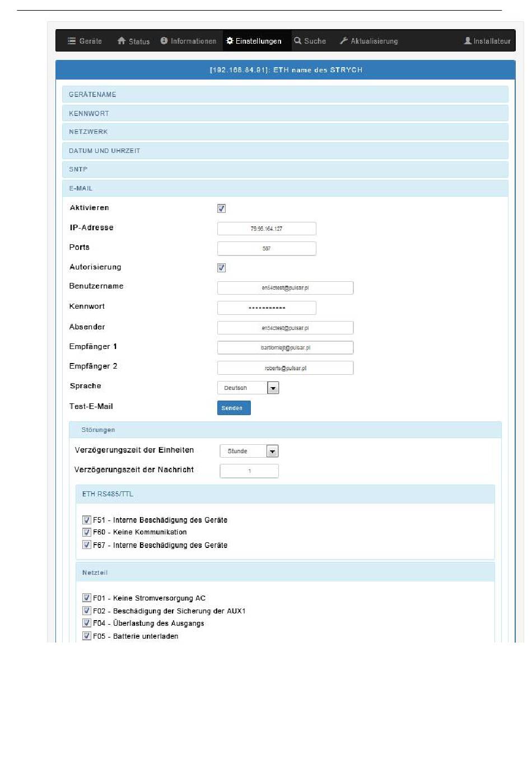Collapse the ETH RS485/TTL panel header
Viewport: 532px width, 772px height.
pyautogui.click(x=285, y=494)
